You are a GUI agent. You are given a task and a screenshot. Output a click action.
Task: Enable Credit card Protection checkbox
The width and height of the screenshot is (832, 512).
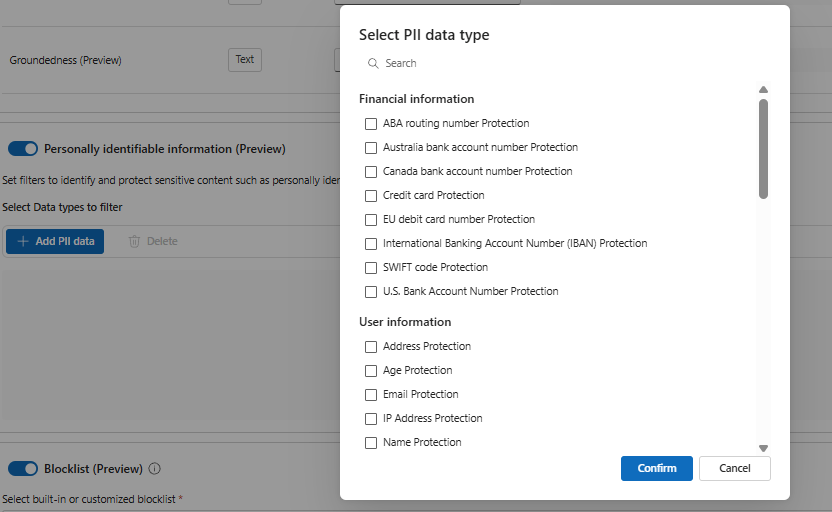371,196
